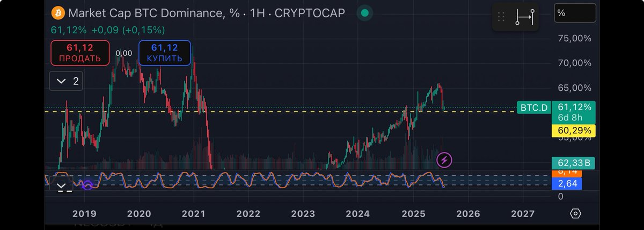Tap the orange Bitcoin symbol logo

tap(57, 12)
